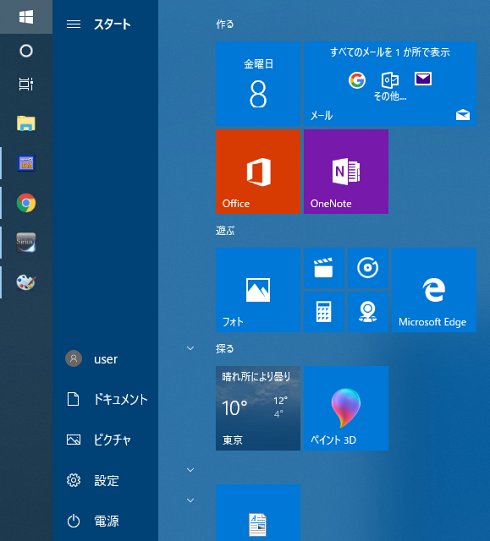Open the Sirius app in the taskbar
Screen dimensions: 490x541
click(26, 242)
